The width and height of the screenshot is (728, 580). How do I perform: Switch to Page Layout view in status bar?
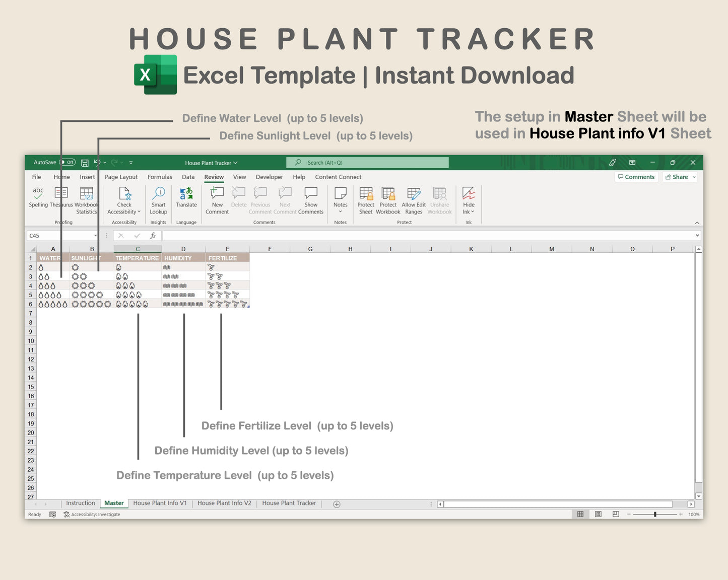[x=598, y=514]
